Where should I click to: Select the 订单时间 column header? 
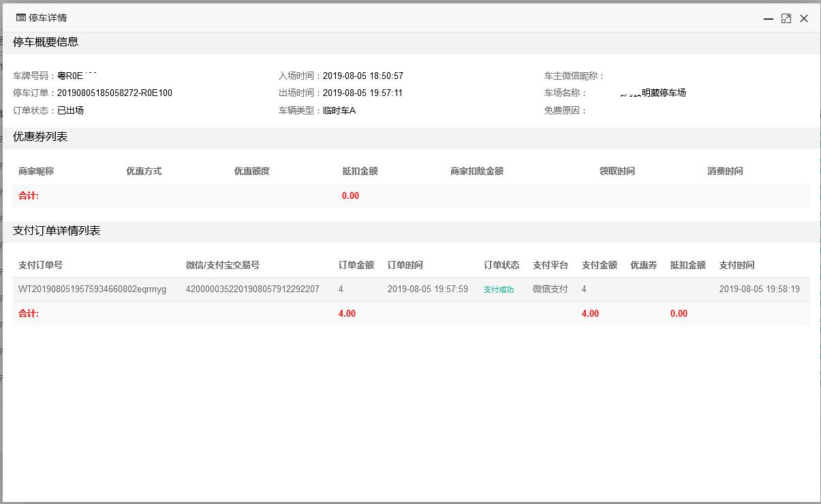(x=405, y=265)
